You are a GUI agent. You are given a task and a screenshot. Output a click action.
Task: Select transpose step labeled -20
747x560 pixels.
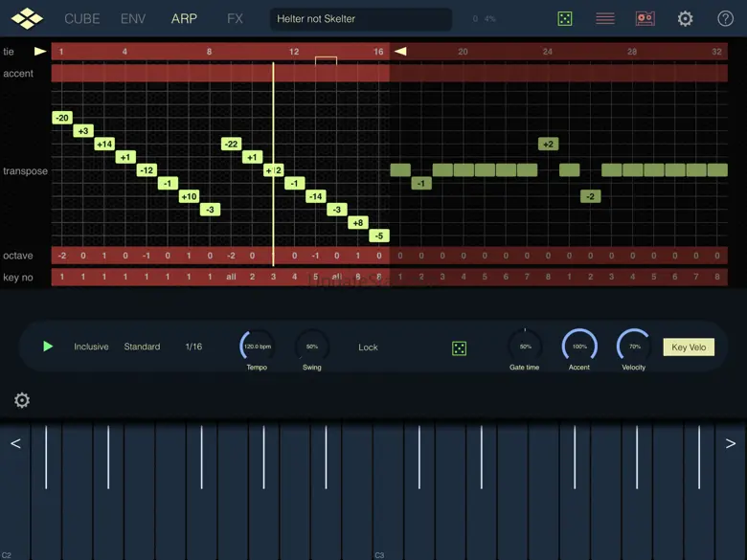62,118
